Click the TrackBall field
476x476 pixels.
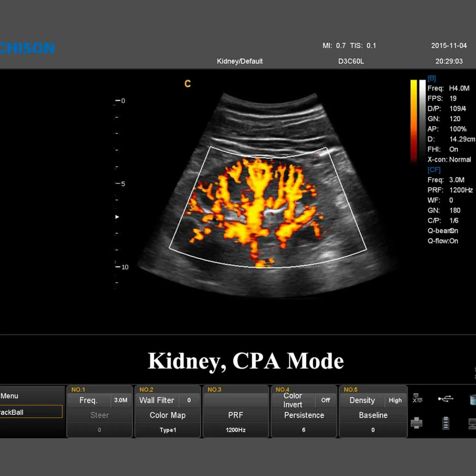[31, 412]
